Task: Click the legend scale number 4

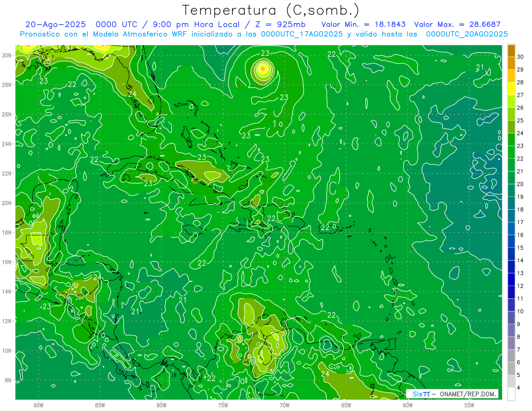Action: pyautogui.click(x=519, y=388)
